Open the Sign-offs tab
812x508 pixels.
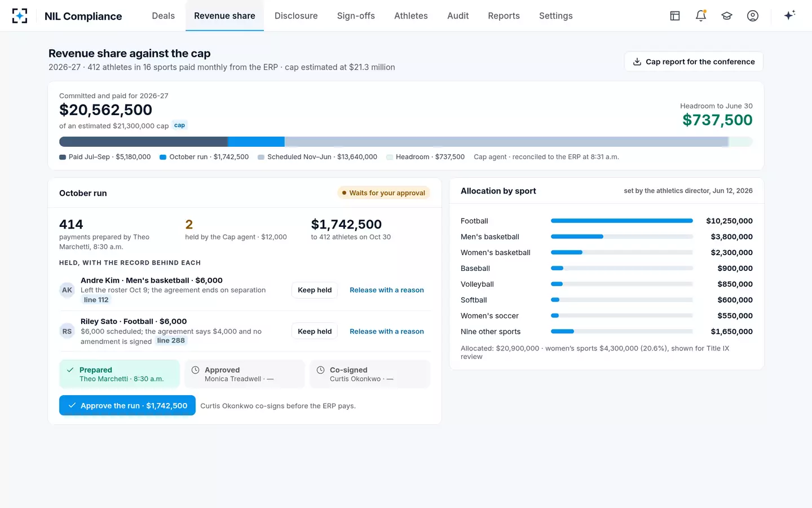[x=356, y=16]
